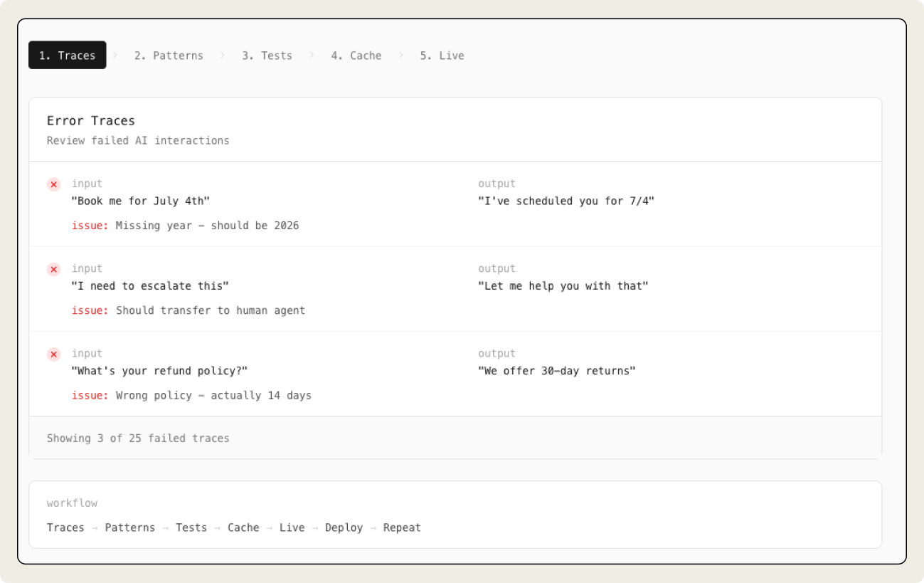Click the error icon on the refund policy trace

[53, 354]
